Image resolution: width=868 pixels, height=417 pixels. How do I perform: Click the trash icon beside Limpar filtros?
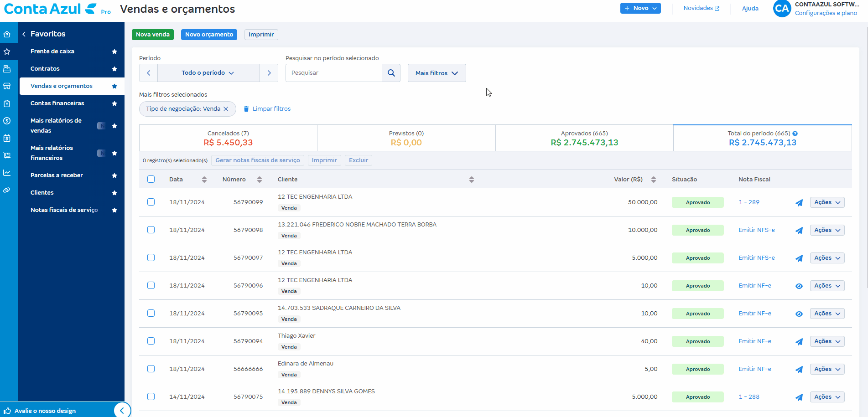coord(246,109)
